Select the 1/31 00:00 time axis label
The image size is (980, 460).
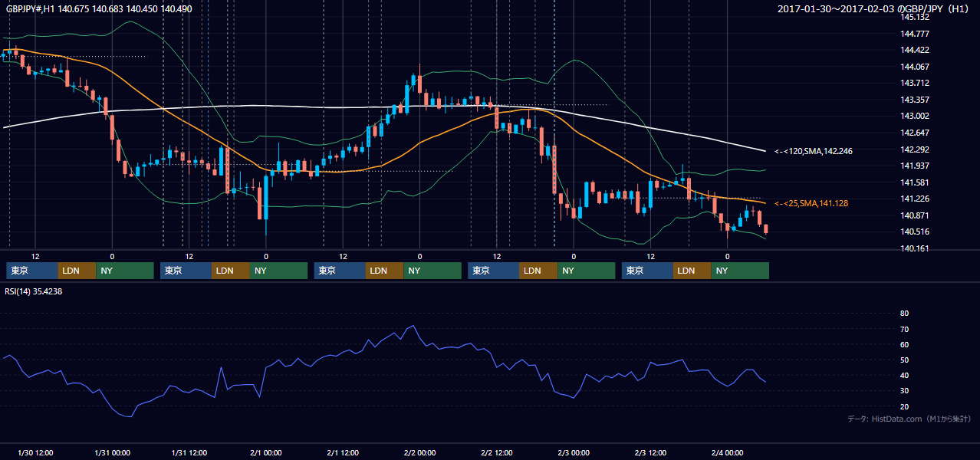tap(112, 452)
